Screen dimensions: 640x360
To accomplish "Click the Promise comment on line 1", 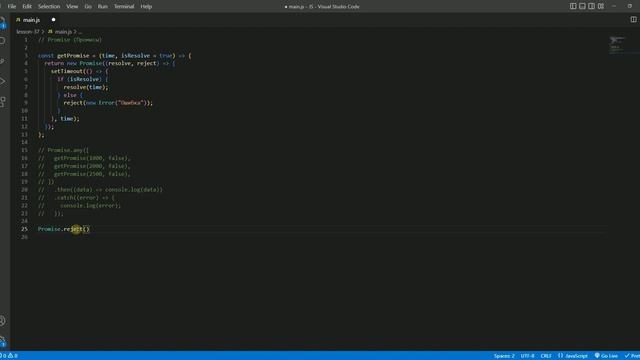I will pos(70,40).
